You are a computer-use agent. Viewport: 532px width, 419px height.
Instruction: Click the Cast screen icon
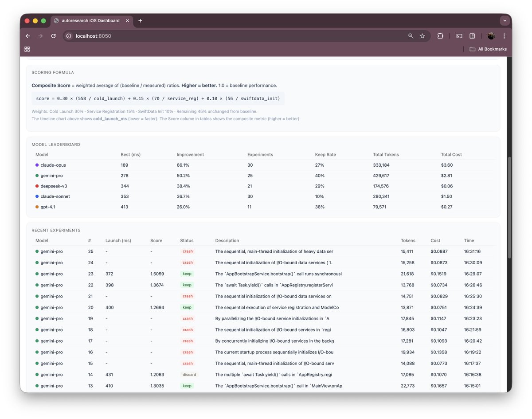[459, 36]
